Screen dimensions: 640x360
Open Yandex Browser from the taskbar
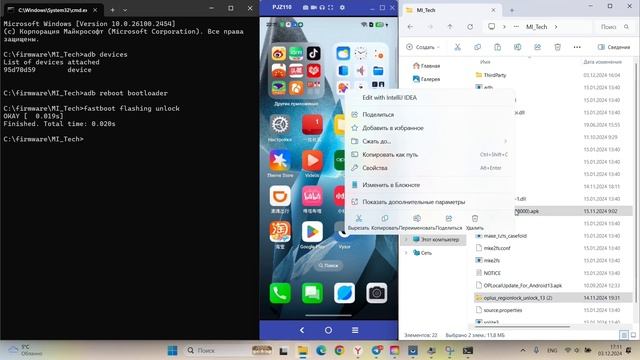pos(358,350)
